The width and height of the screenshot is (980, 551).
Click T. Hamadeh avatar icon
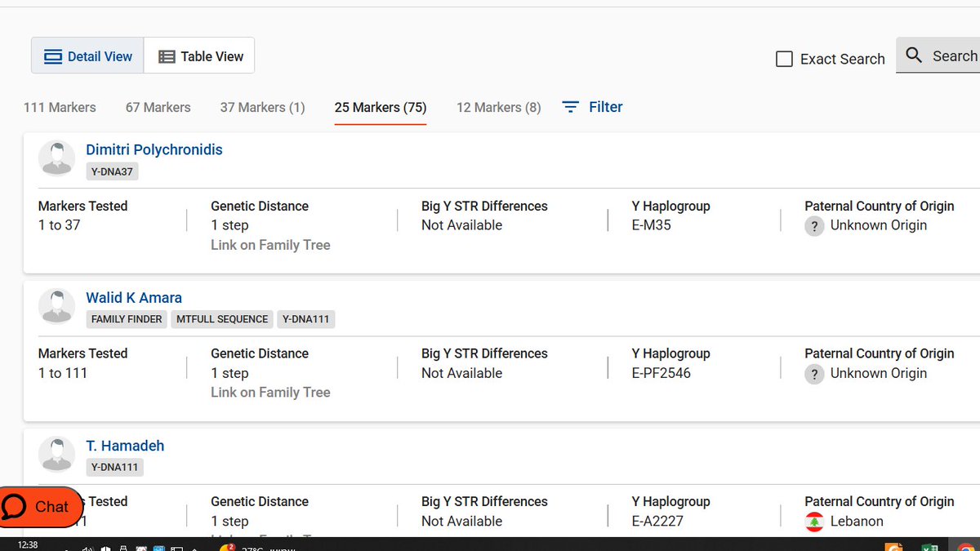56,454
